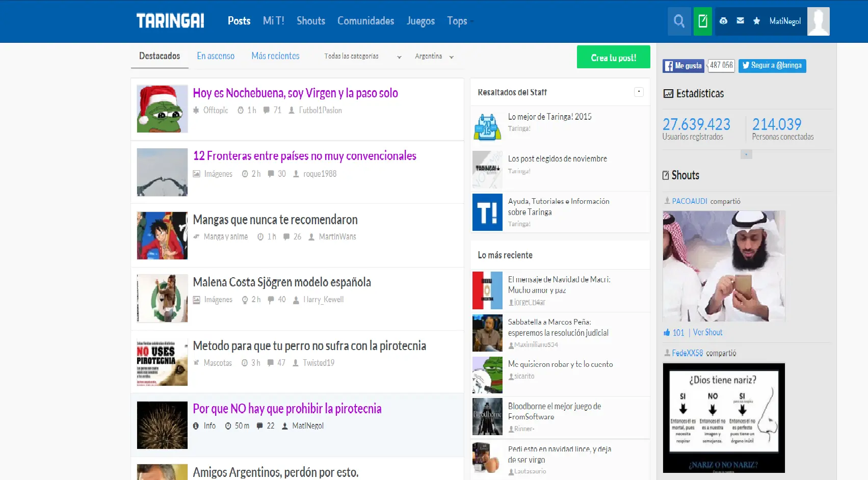This screenshot has height=480, width=868.
Task: Switch to the Destacados tab
Action: tap(160, 56)
